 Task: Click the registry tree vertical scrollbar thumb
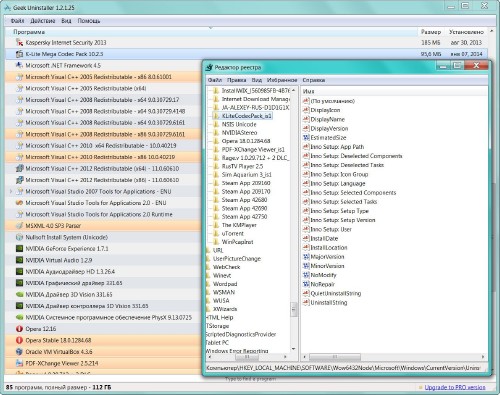point(294,309)
